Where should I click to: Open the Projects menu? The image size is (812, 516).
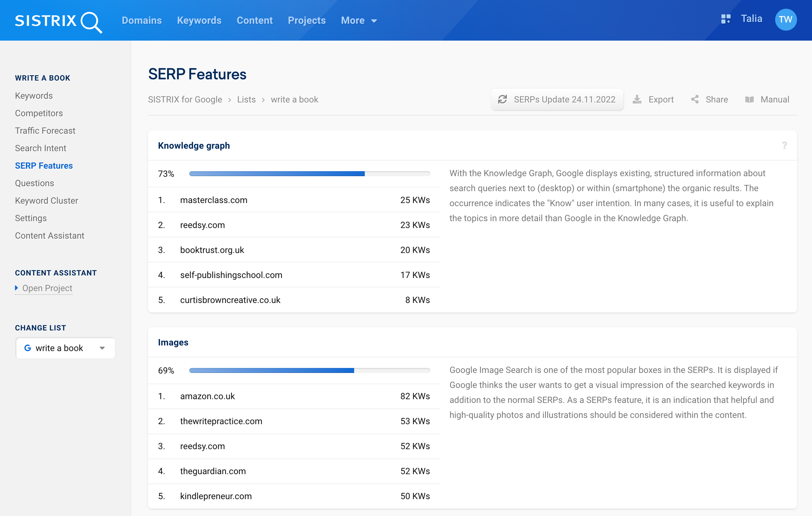(x=306, y=21)
